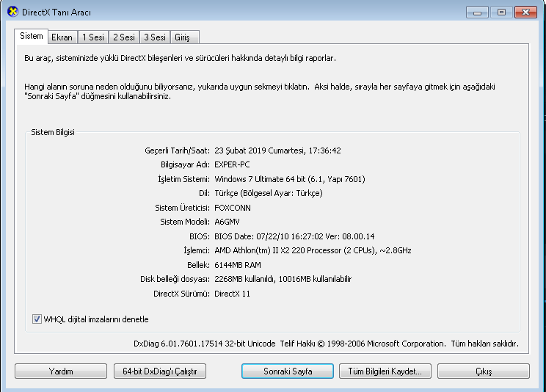This screenshot has height=392, width=546.
Task: Select the EXPER-PC computer name value
Action: pyautogui.click(x=232, y=164)
